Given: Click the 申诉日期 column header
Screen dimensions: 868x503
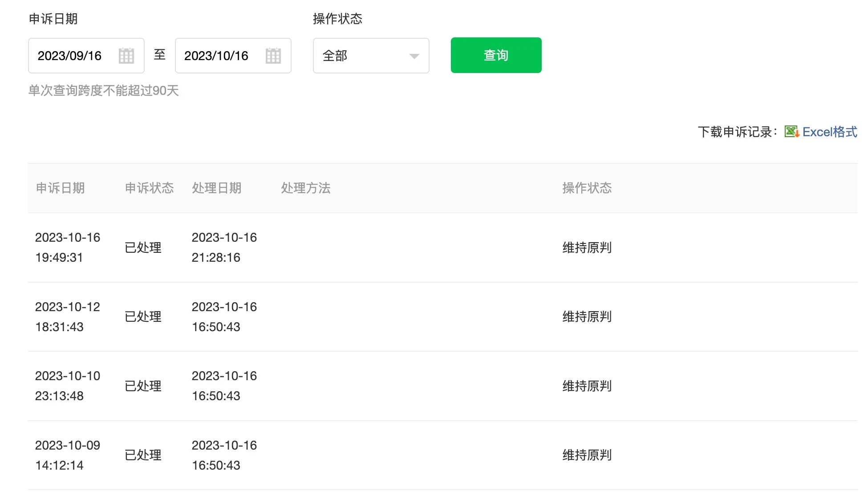Looking at the screenshot, I should pyautogui.click(x=60, y=188).
